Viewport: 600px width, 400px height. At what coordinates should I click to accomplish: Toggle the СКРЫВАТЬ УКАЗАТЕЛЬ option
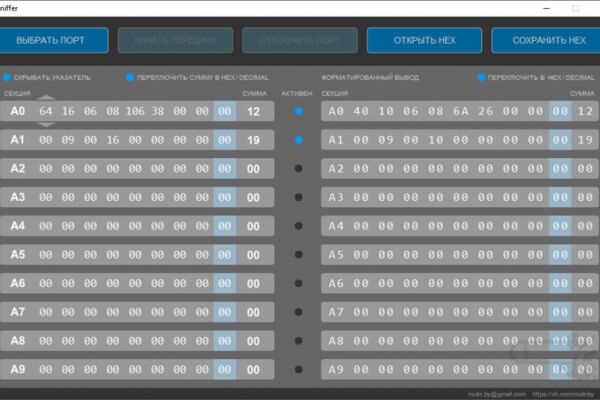click(x=7, y=77)
